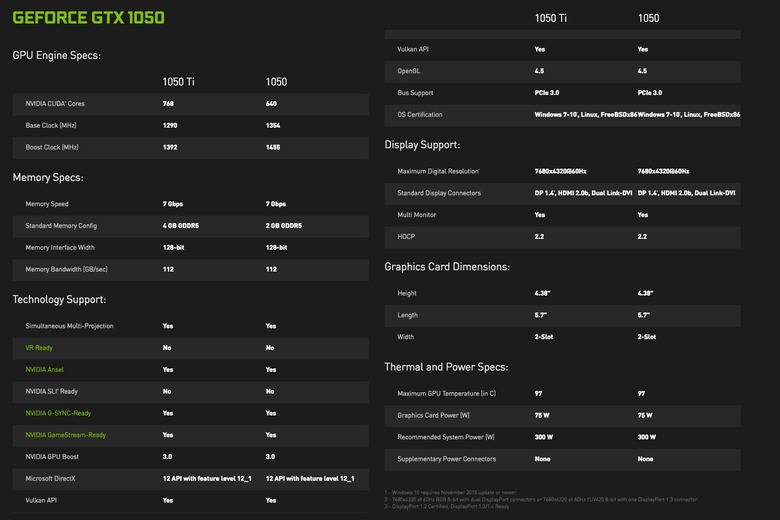Select the CUDA cores value 768
This screenshot has height=520, width=780.
(168, 104)
